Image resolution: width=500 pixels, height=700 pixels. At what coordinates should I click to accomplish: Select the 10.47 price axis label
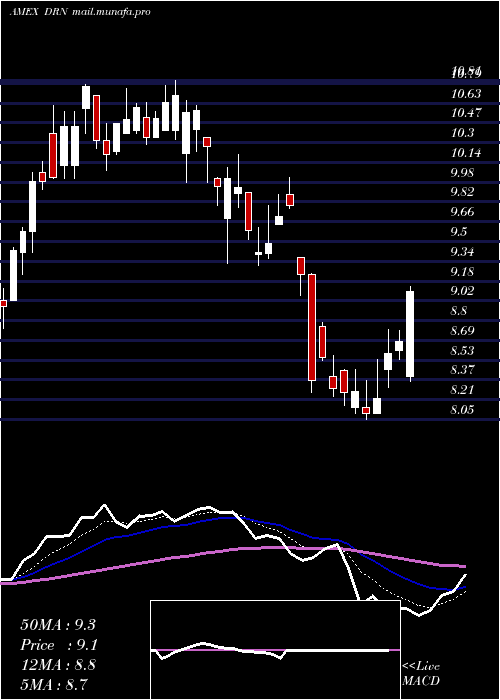[466, 113]
